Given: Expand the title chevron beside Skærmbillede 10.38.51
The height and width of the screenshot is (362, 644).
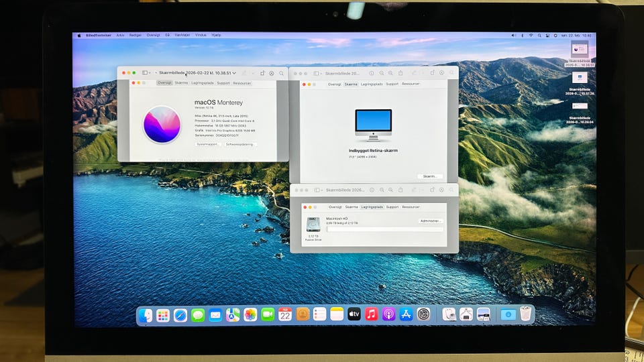Looking at the screenshot, I should click(234, 73).
